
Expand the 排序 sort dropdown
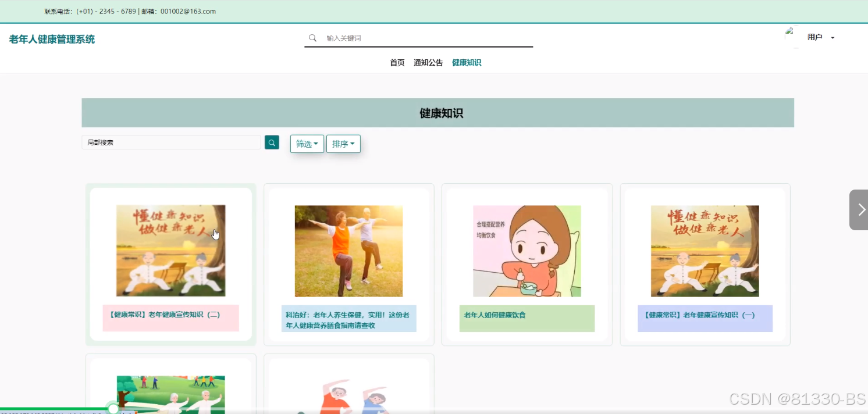point(343,144)
